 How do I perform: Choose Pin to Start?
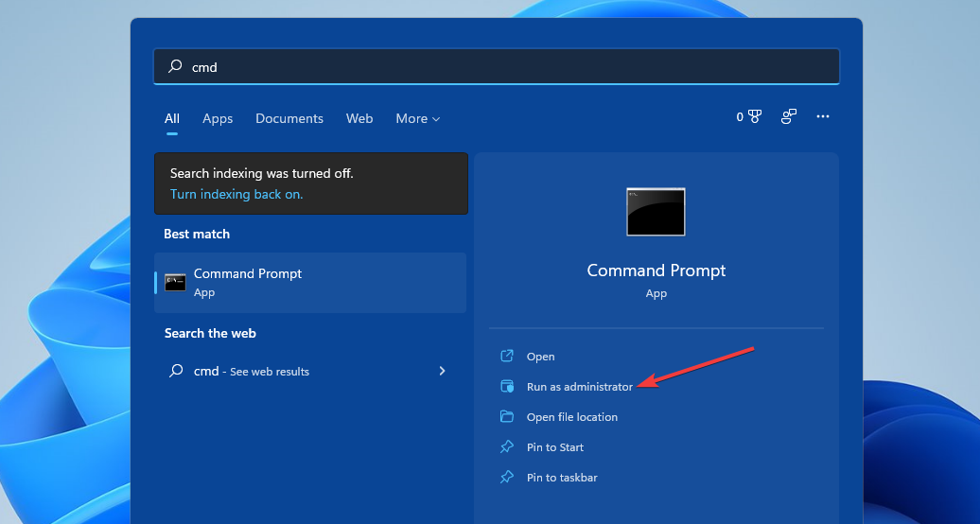555,447
